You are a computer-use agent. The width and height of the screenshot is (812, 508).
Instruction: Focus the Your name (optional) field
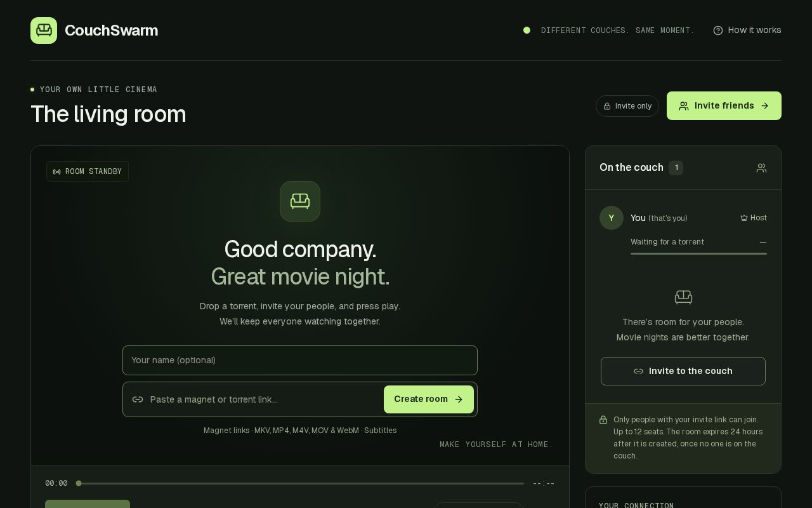click(x=300, y=360)
